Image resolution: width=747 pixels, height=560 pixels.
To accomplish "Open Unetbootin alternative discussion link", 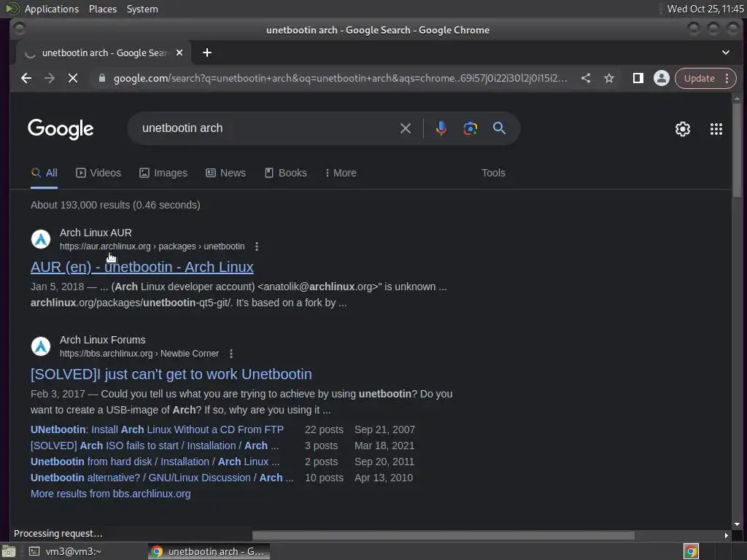I will [162, 478].
